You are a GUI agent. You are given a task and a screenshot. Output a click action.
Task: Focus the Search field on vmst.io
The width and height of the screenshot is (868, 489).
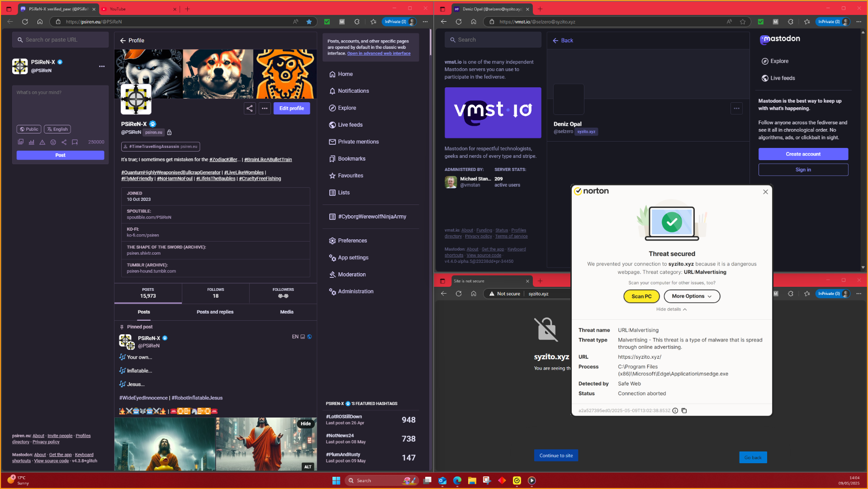493,40
